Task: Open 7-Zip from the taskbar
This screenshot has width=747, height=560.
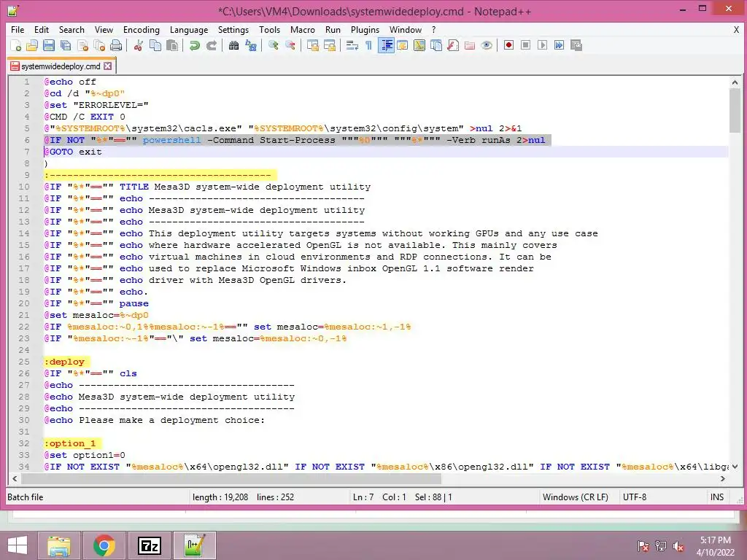Action: [149, 545]
